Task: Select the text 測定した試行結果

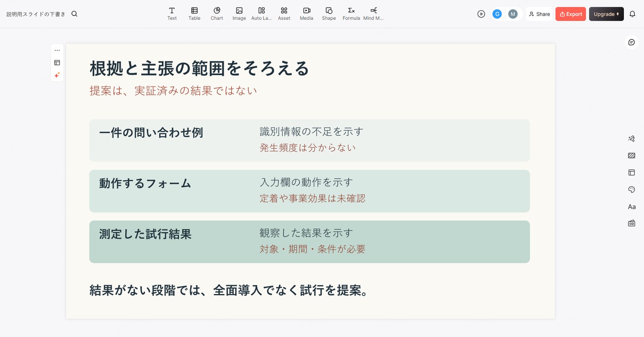Action: (x=145, y=234)
